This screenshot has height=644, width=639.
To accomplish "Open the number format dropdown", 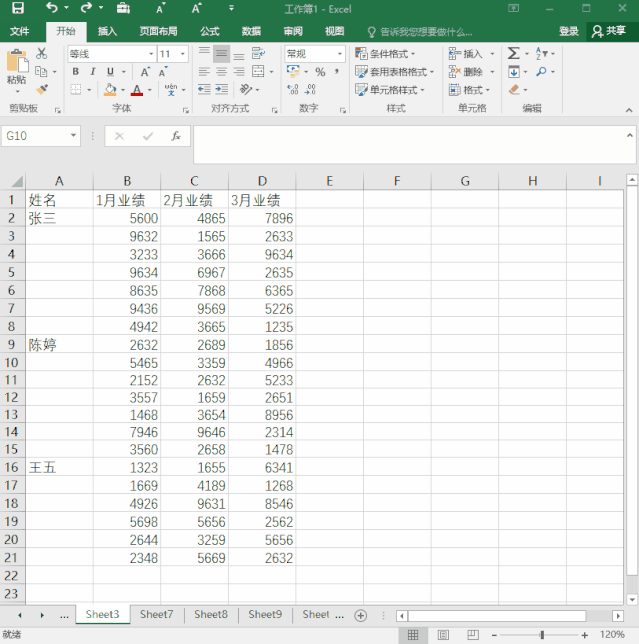I will coord(340,54).
